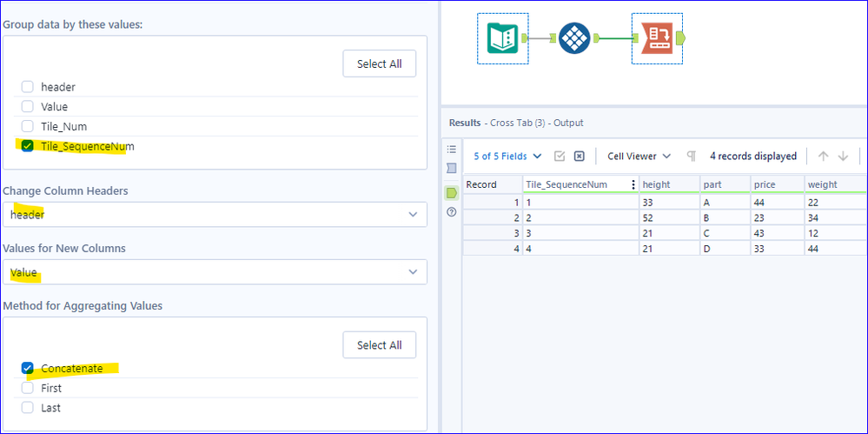The width and height of the screenshot is (868, 434).
Task: Click Select All for aggregation methods
Action: pyautogui.click(x=379, y=345)
